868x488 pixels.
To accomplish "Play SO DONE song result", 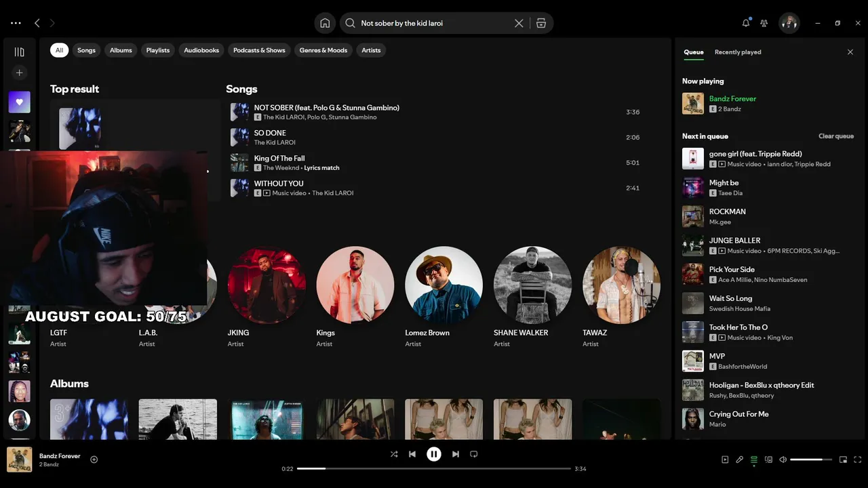I will (436, 138).
